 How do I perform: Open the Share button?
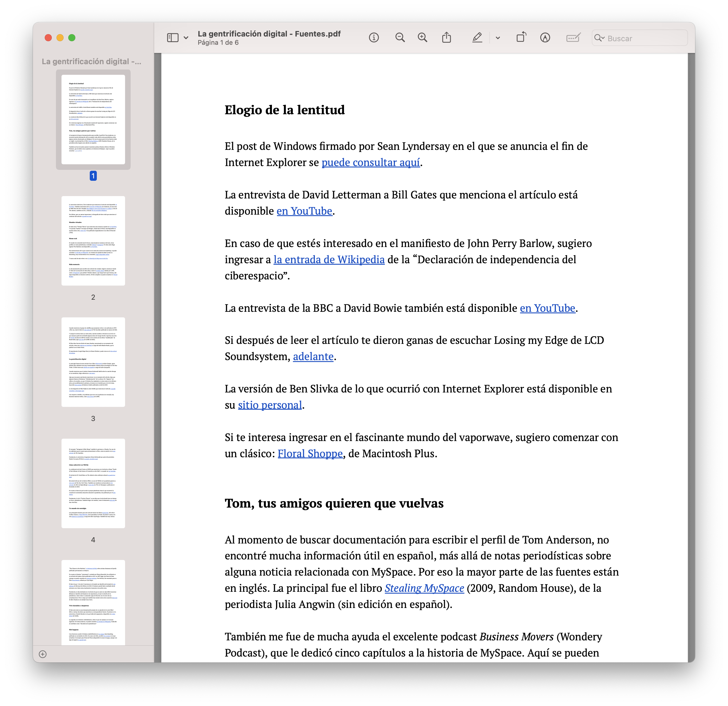point(446,37)
